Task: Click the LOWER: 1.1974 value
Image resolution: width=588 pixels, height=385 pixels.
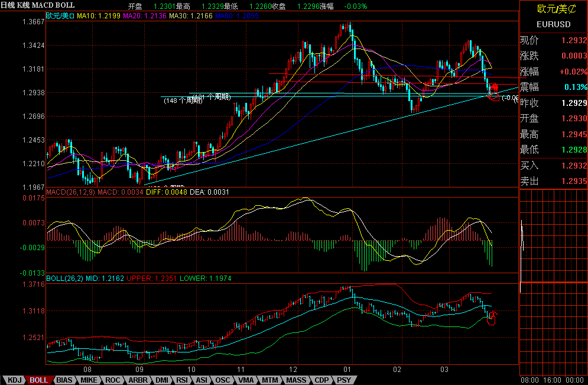Action: (206, 279)
